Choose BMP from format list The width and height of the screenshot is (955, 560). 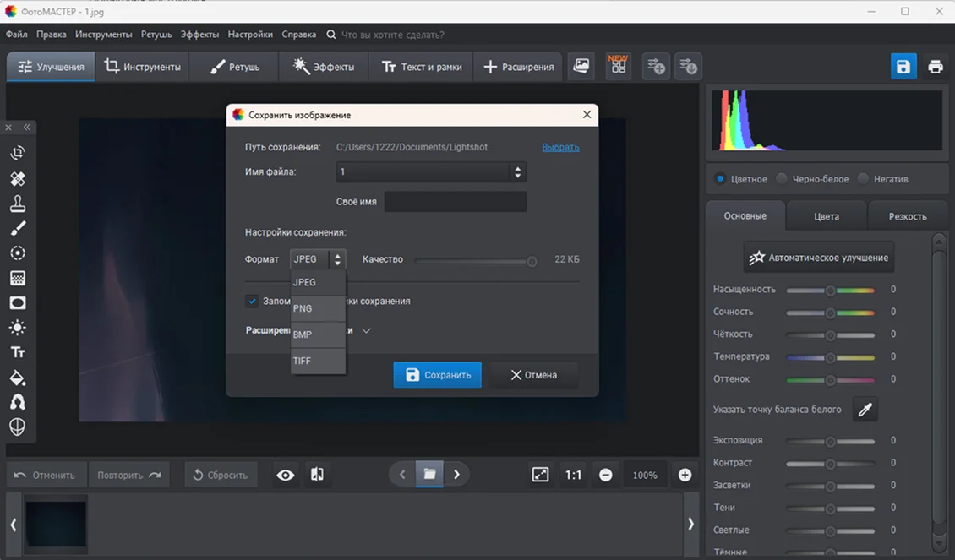(318, 334)
